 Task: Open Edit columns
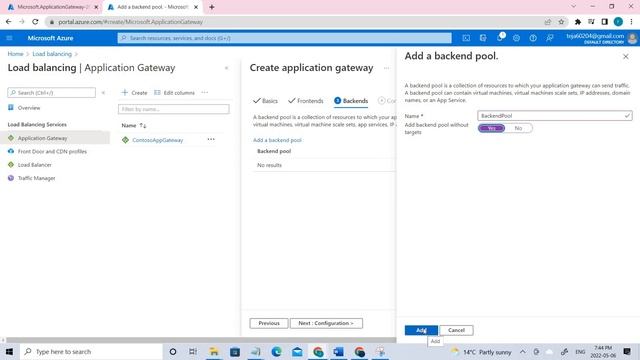pos(175,93)
